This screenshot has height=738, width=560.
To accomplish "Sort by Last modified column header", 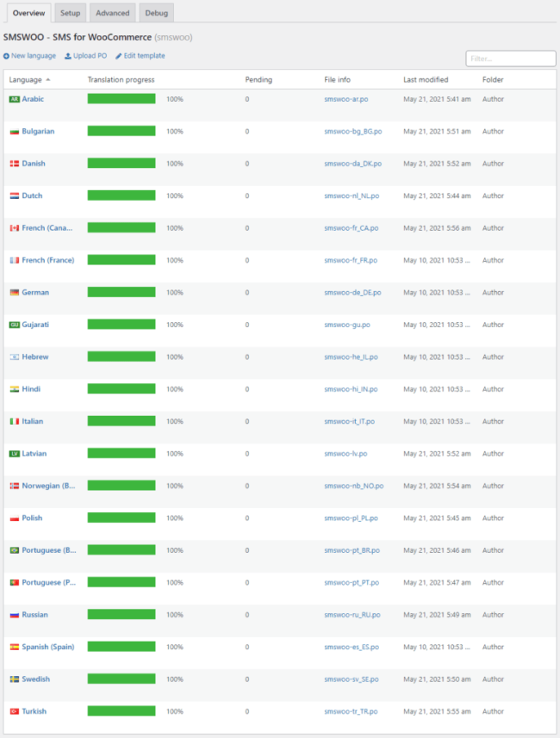I will pyautogui.click(x=426, y=80).
